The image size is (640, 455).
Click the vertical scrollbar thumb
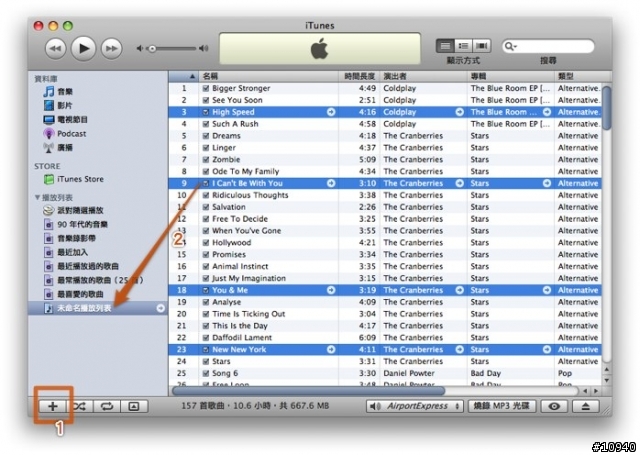(607, 108)
